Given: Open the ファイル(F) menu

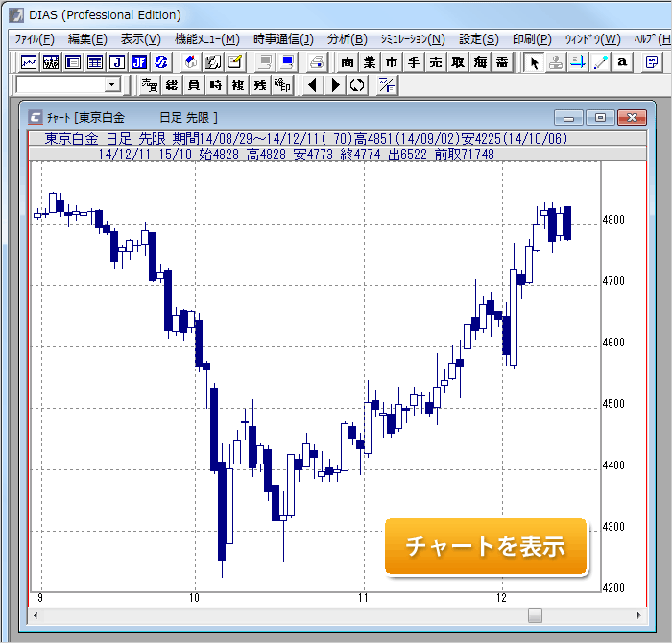Looking at the screenshot, I should tap(35, 39).
